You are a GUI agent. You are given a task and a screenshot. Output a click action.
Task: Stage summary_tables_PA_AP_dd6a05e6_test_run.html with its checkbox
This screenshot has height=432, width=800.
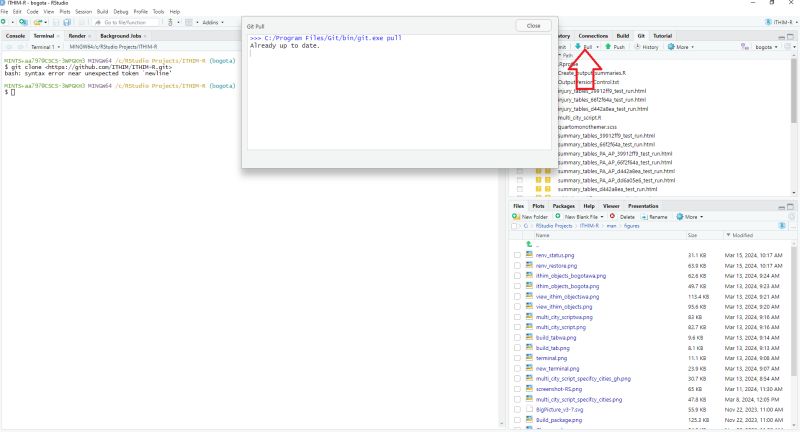[x=520, y=180]
